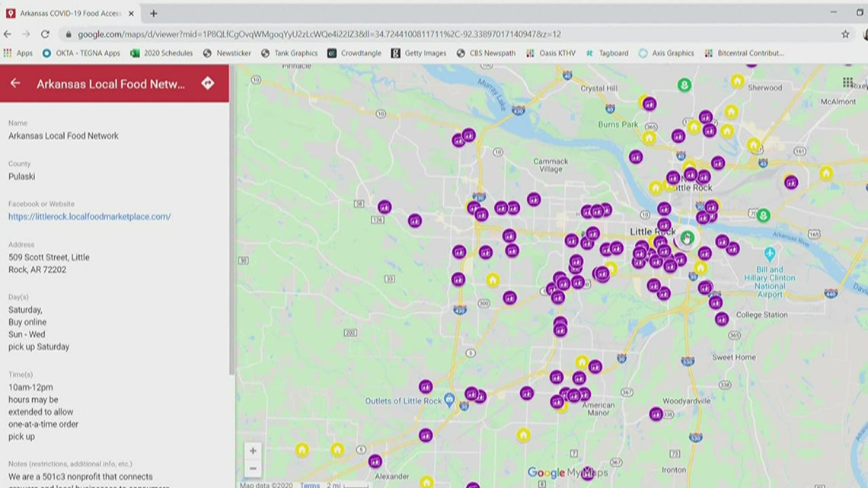
Task: Click the '509 Scott Street, Little' address text
Action: pyautogui.click(x=49, y=257)
